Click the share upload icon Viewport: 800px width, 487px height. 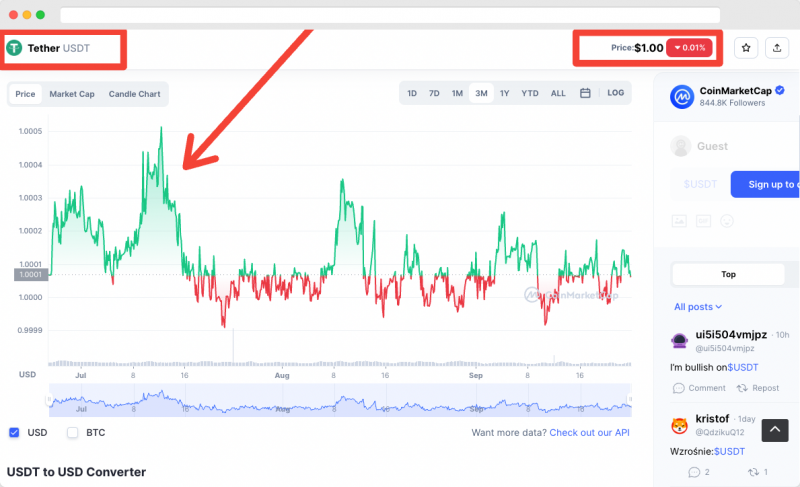[x=777, y=48]
